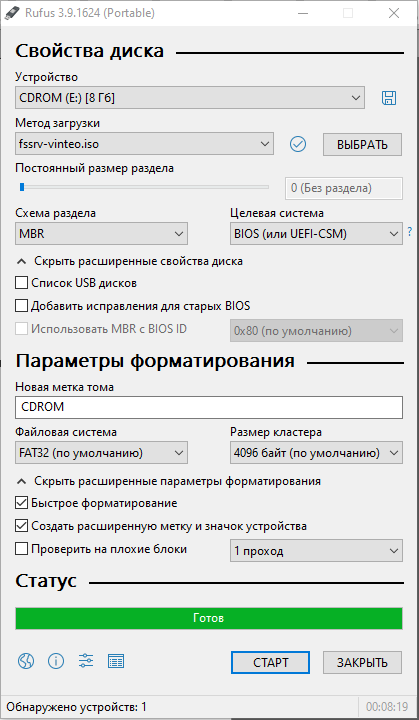Check Добавить исправления для старых BIOS

click(22, 305)
